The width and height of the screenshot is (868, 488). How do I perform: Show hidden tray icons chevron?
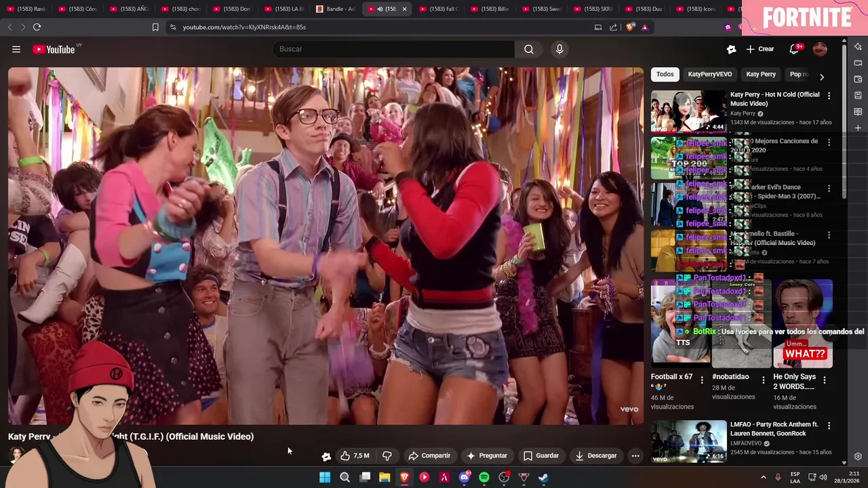pyautogui.click(x=763, y=477)
